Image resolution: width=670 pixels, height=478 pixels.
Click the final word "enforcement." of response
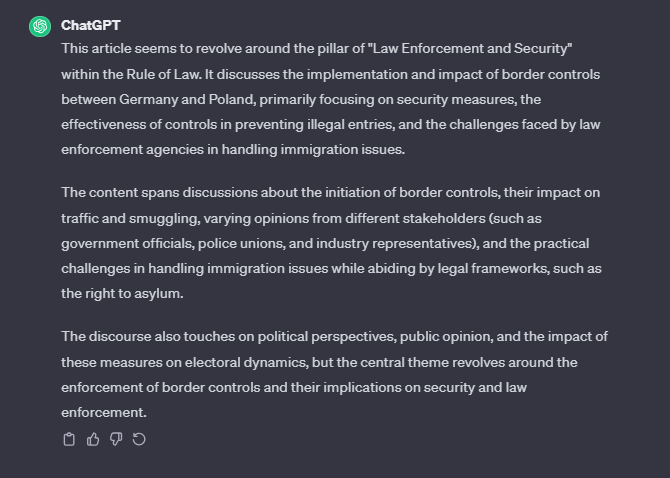[104, 413]
